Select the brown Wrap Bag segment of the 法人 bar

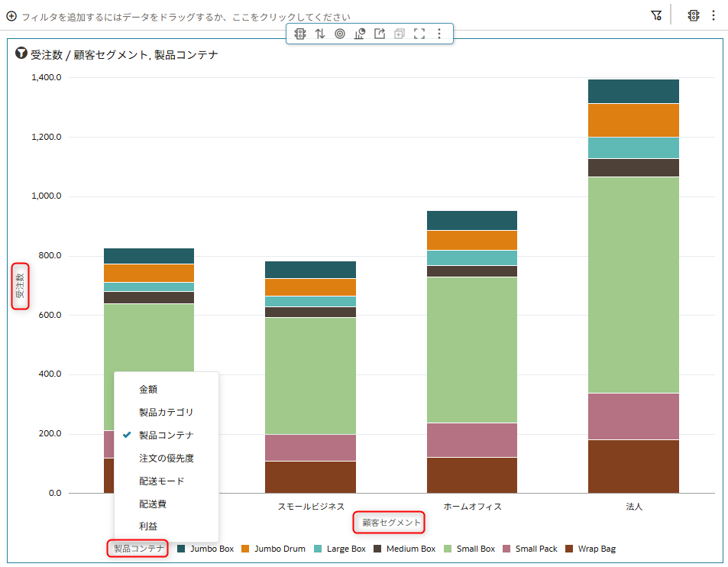[633, 467]
